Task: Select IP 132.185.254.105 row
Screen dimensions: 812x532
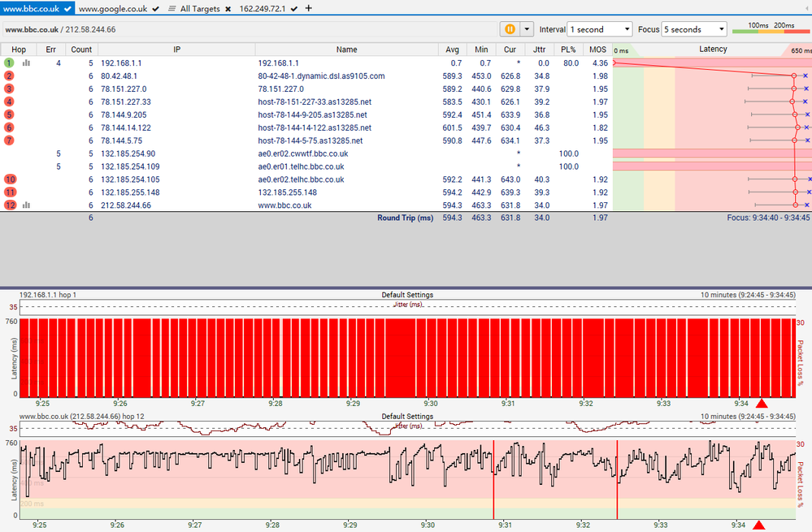Action: pyautogui.click(x=130, y=179)
